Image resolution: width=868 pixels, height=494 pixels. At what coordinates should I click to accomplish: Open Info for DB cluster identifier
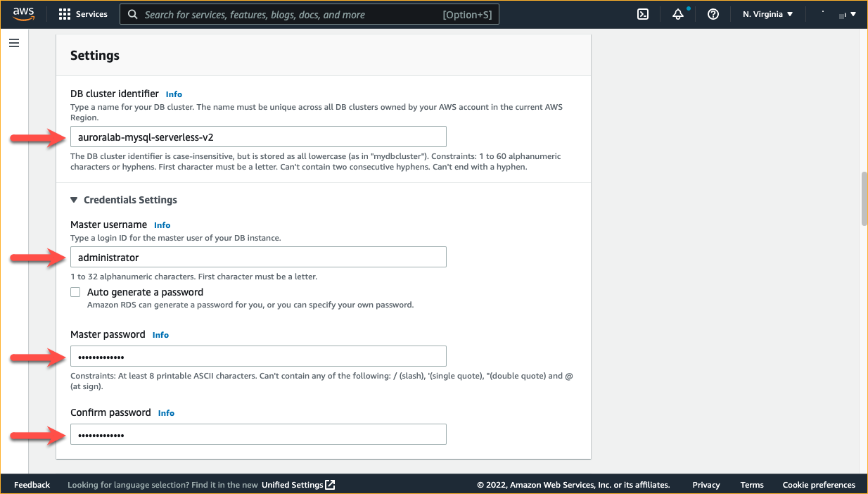(173, 94)
